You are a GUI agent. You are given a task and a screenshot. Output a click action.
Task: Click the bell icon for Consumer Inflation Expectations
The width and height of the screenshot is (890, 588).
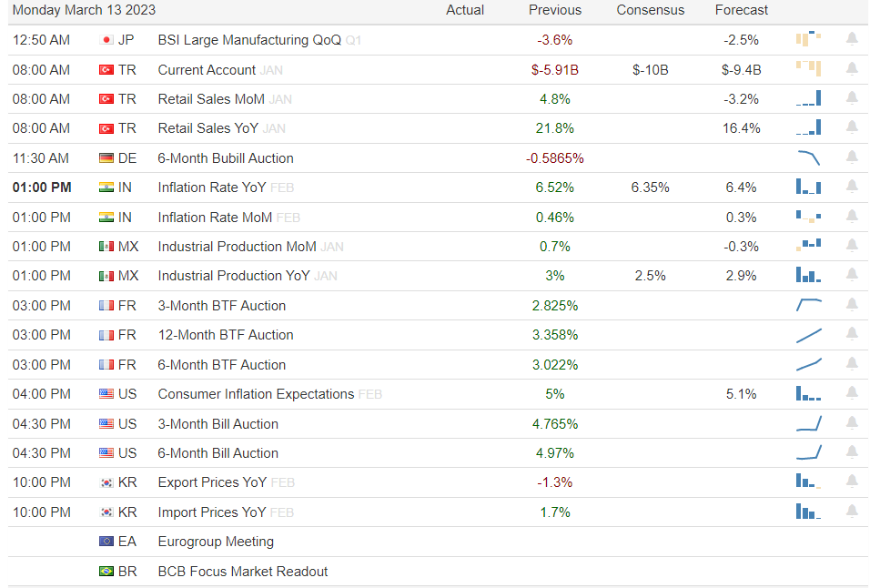852,393
